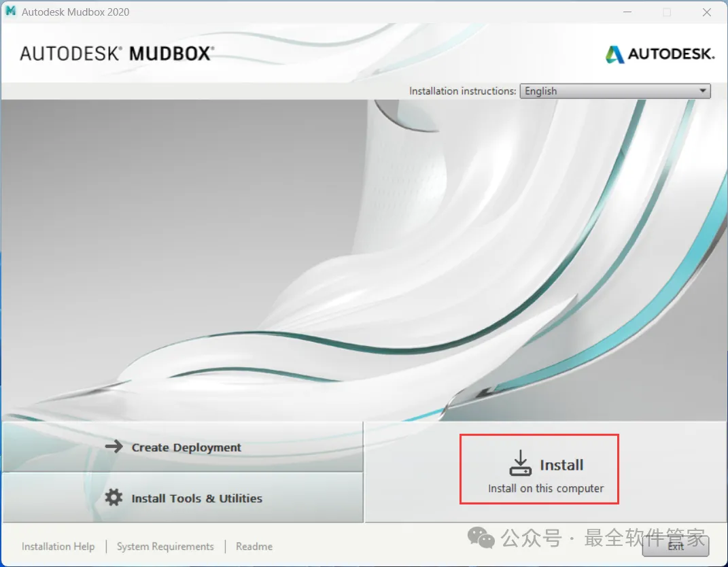
Task: Select Install Tools & Utilities
Action: point(182,498)
